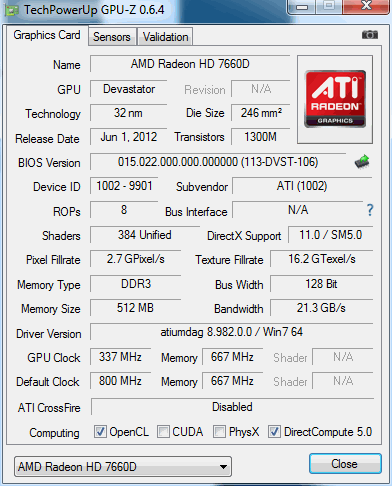392x486 pixels.
Task: Click the GPU Clock row Shader N/A value
Action: (x=343, y=357)
